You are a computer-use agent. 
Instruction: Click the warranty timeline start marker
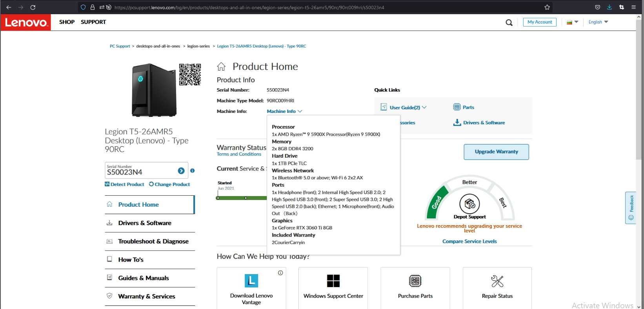[x=218, y=198]
